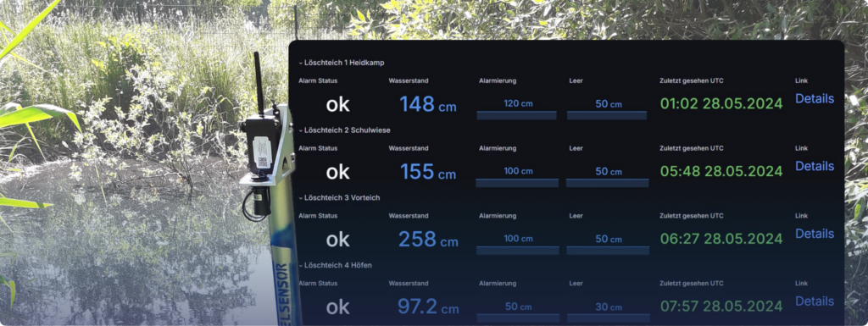The image size is (868, 326).
Task: Click the ok status for Höfen
Action: point(337,307)
